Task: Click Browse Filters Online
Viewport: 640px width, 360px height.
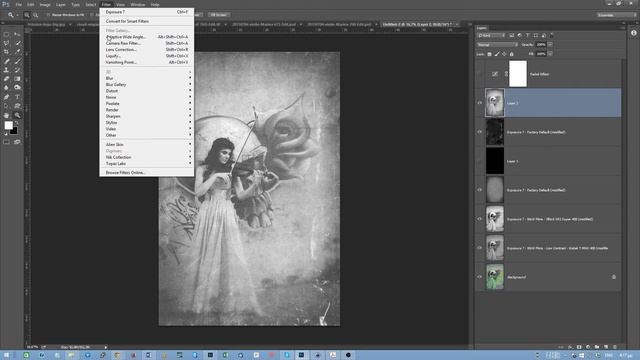Action: point(147,173)
